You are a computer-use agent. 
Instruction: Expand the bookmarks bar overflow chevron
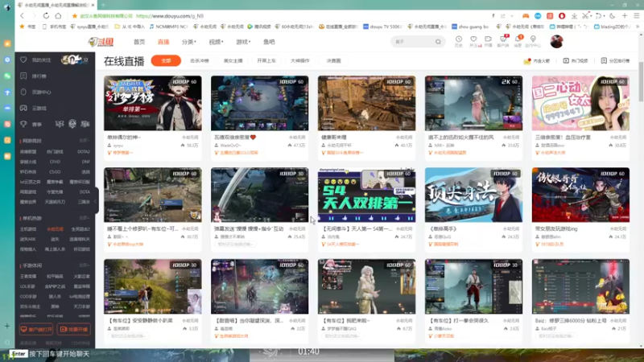click(x=638, y=27)
